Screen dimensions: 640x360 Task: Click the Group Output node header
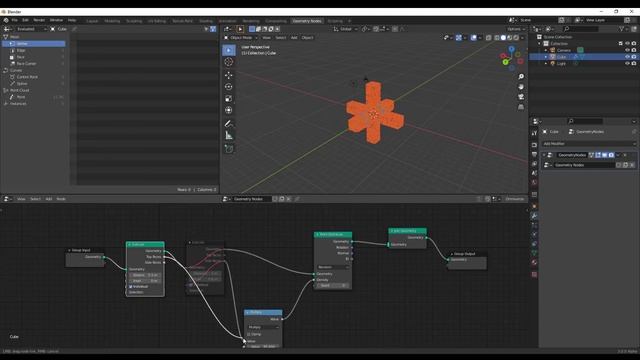467,254
